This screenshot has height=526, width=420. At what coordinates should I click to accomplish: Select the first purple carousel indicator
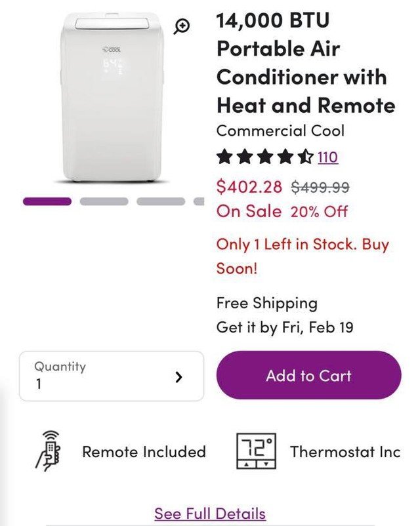point(47,201)
